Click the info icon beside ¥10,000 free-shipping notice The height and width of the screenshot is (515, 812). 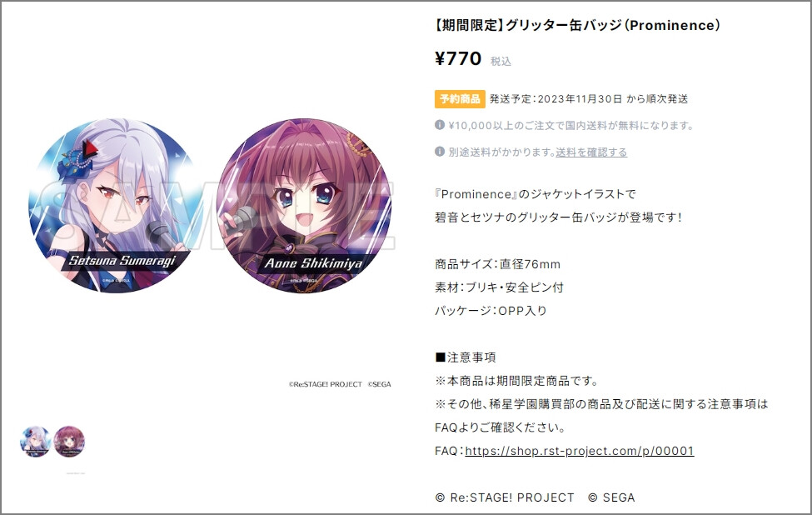[x=440, y=125]
